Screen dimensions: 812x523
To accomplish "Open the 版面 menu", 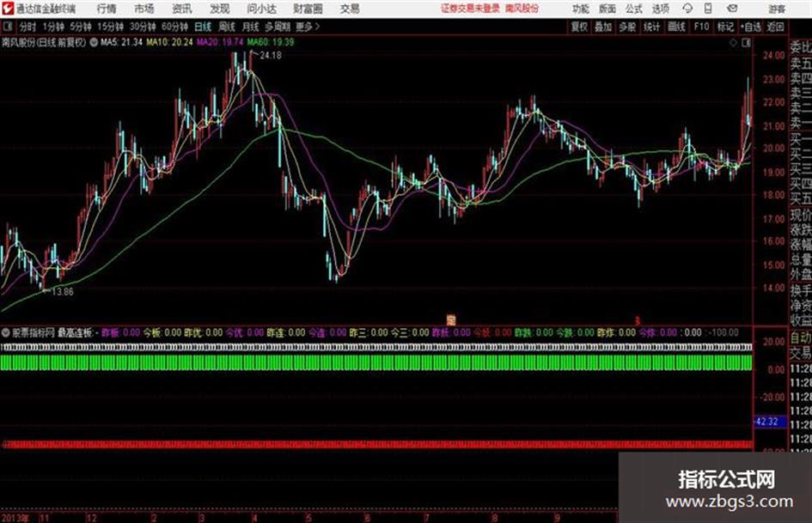I will click(607, 9).
